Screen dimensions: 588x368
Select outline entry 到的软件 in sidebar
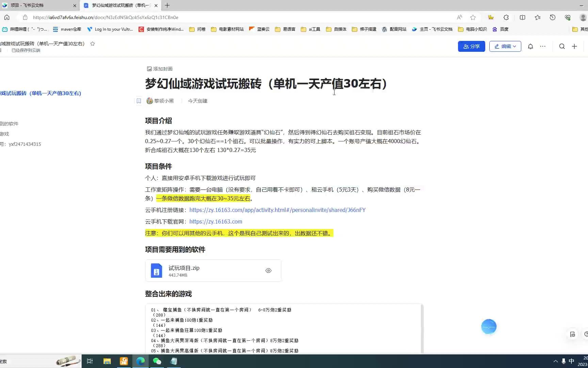coord(9,124)
